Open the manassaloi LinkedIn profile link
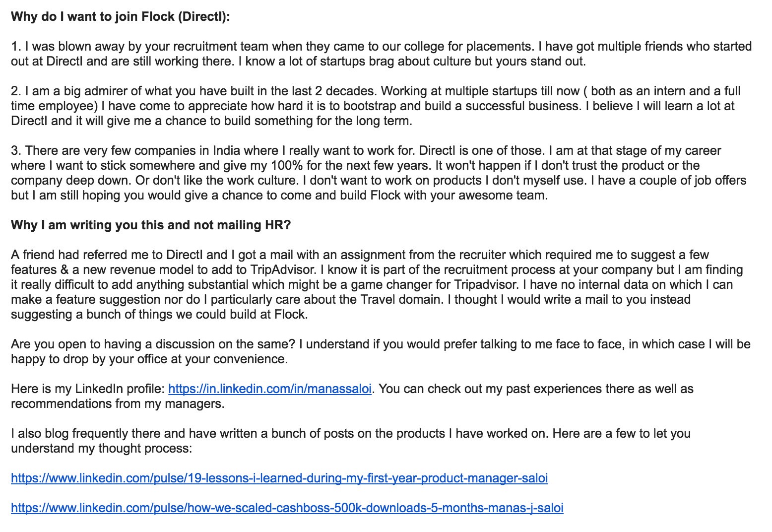Image resolution: width=772 pixels, height=532 pixels. (x=270, y=389)
